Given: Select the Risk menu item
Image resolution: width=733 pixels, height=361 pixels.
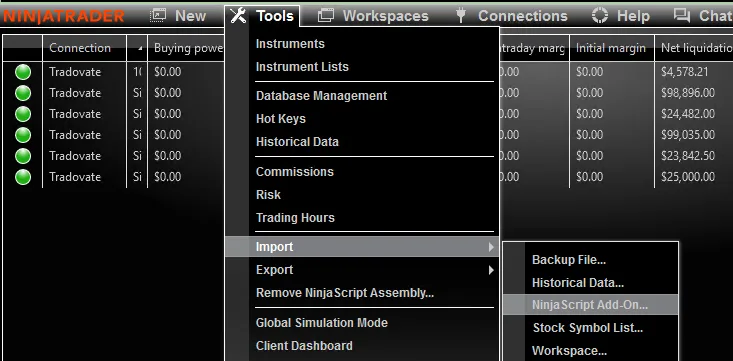Looking at the screenshot, I should point(268,195).
